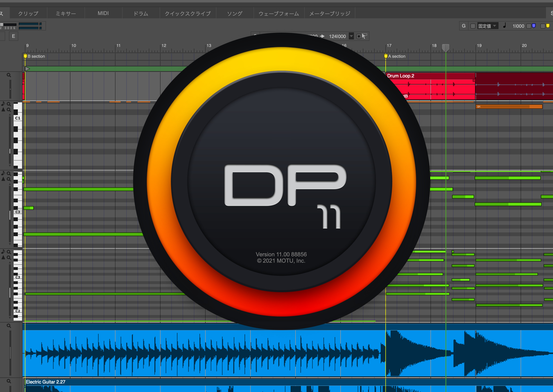Screen dimensions: 553x392
Task: Click the small square toggle beside selection arrow
Action: pyautogui.click(x=359, y=36)
